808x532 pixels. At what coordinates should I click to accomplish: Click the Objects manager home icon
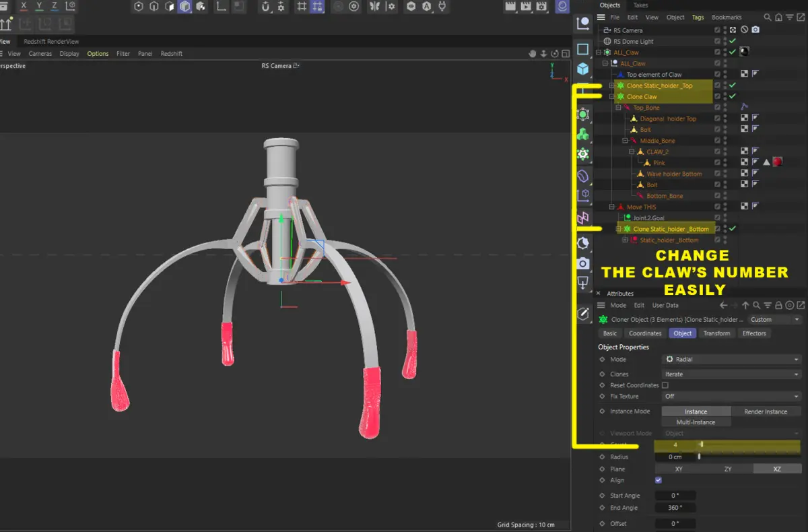pos(778,18)
